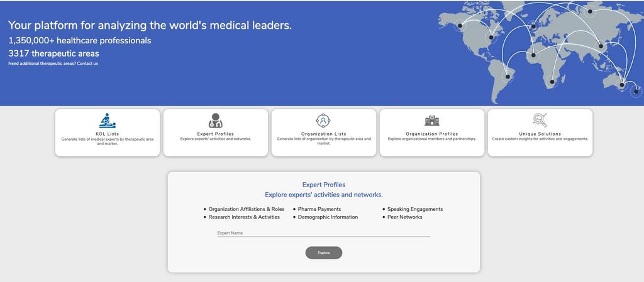Follow the "Contact us" link
Screen dimensions: 644x282
[87, 63]
